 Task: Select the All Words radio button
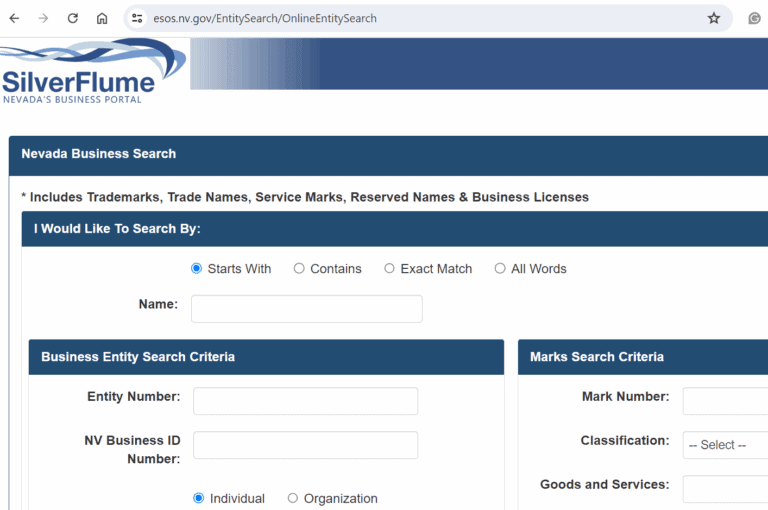click(500, 269)
